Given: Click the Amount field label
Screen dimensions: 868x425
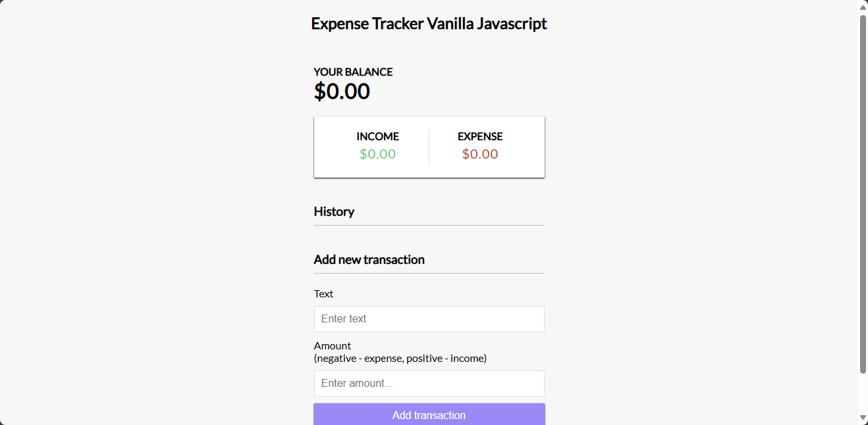Looking at the screenshot, I should [333, 345].
